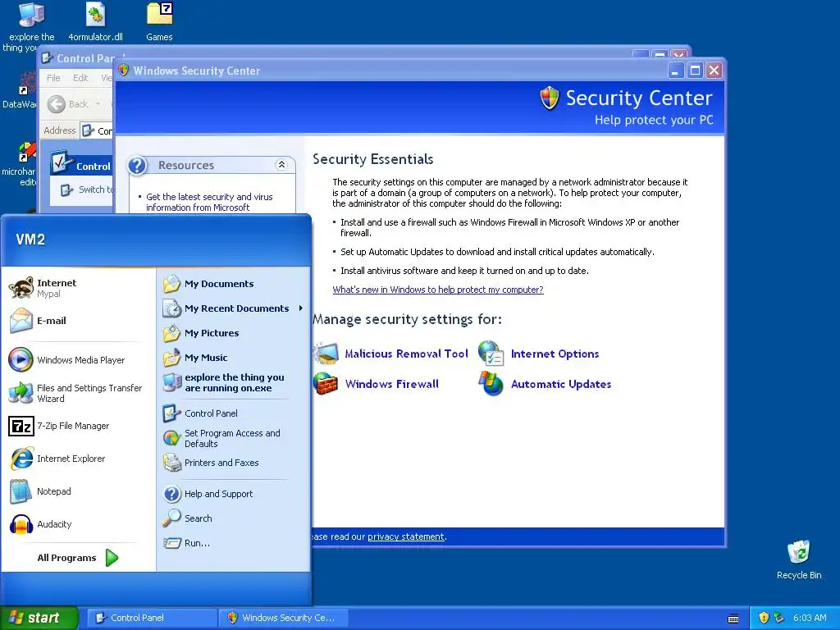Open Recycle Bin desktop icon
The width and height of the screenshot is (840, 630).
click(799, 552)
